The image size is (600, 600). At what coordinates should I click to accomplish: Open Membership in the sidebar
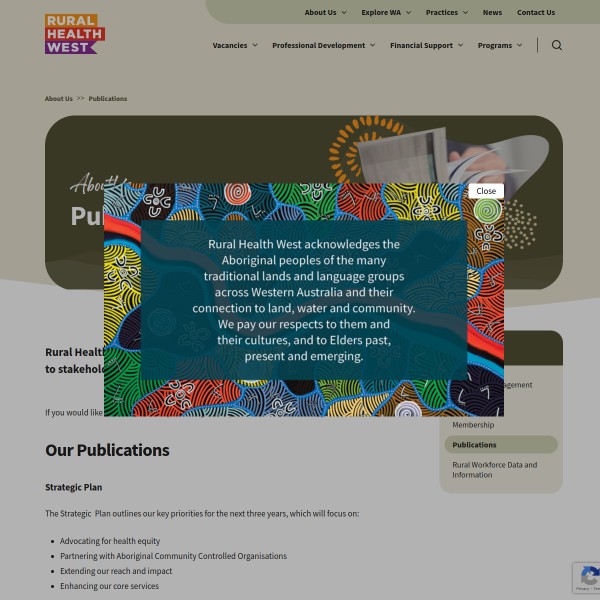pos(473,425)
